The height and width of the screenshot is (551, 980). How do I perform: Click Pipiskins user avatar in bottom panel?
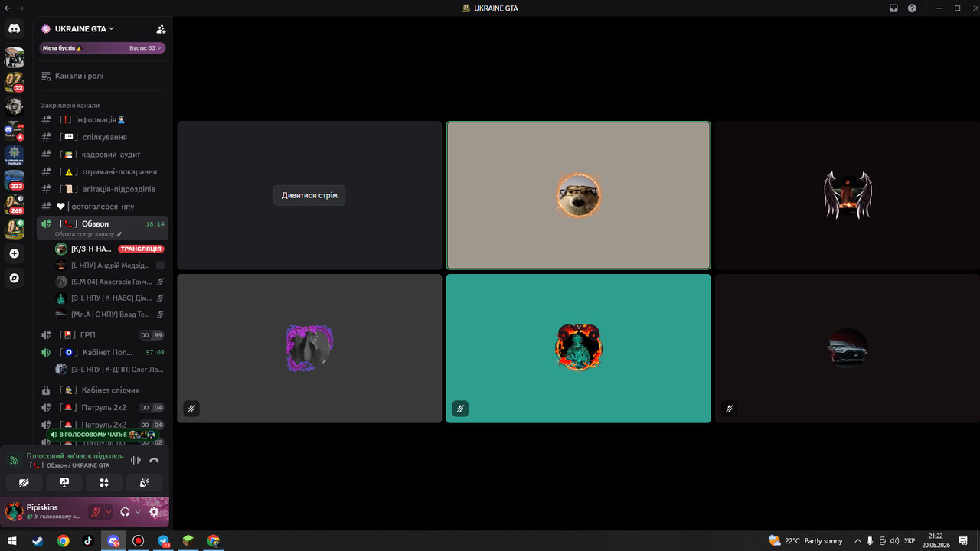click(14, 511)
